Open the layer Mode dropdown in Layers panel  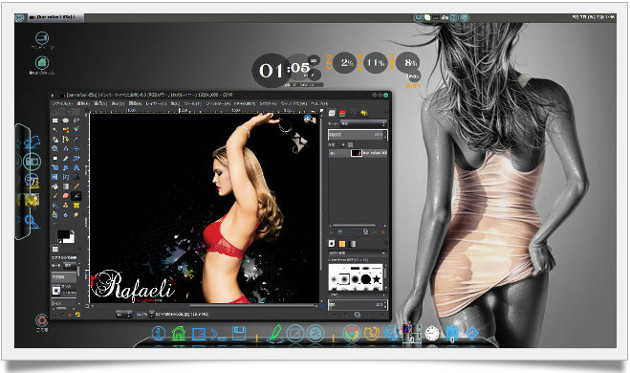pos(364,123)
